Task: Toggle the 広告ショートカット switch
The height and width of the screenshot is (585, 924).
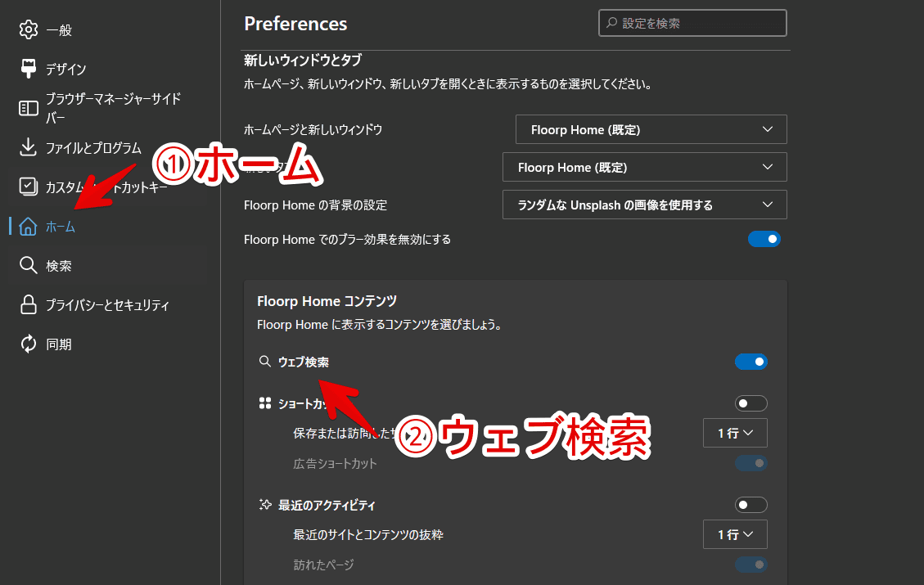Action: (750, 463)
